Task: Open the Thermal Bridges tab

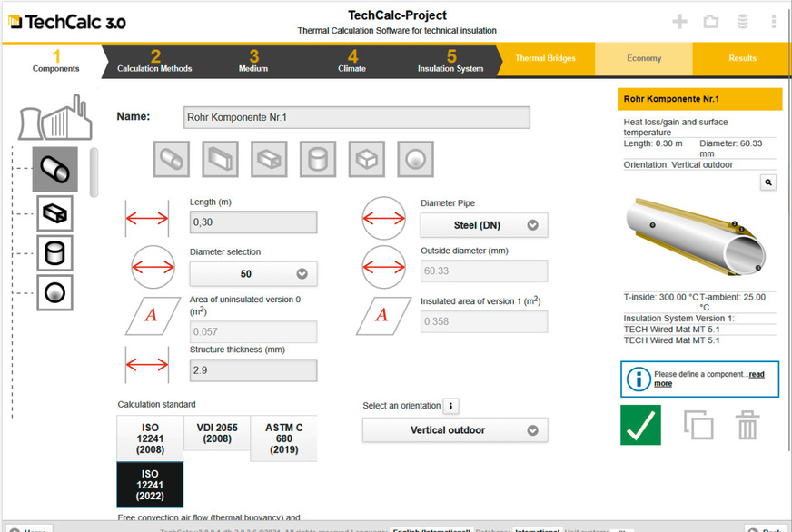Action: click(545, 58)
